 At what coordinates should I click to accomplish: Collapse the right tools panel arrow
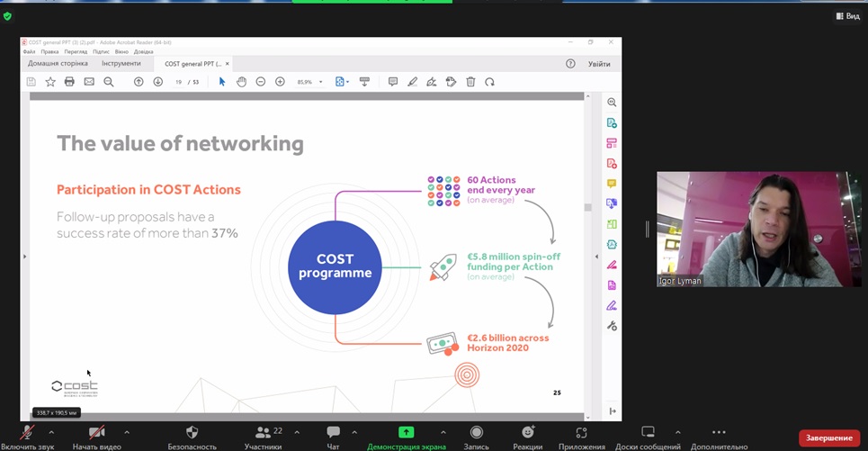coord(613,411)
